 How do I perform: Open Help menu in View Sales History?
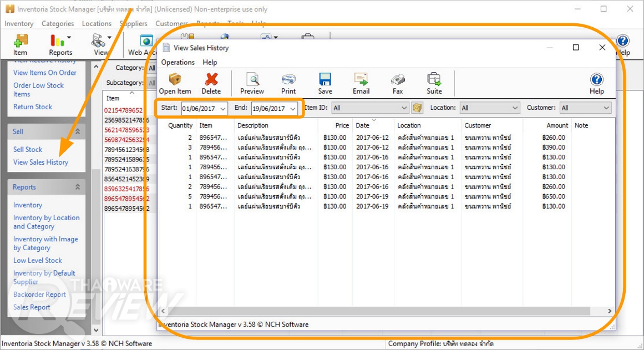tap(210, 63)
